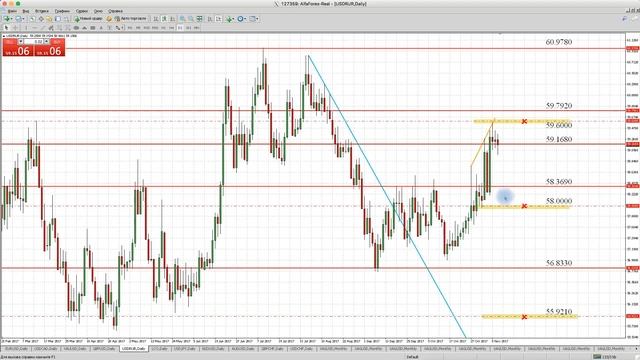Open the new chart tool
Viewport: 640px width, 360px height.
click(x=7, y=19)
